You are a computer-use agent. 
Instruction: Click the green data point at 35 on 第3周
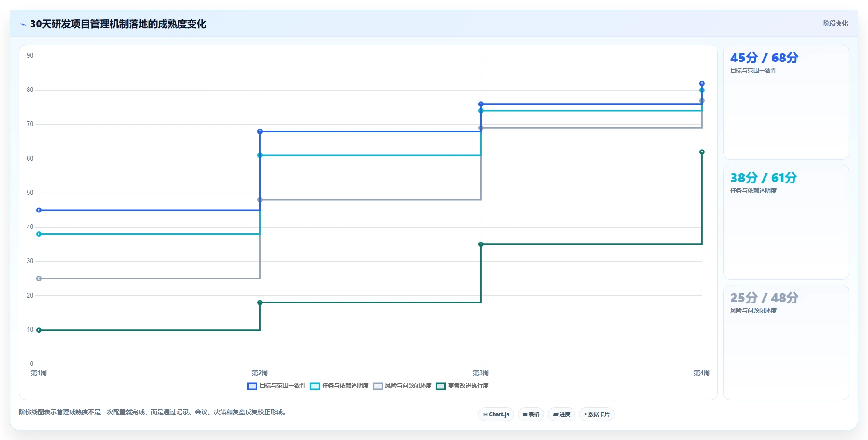tap(481, 244)
